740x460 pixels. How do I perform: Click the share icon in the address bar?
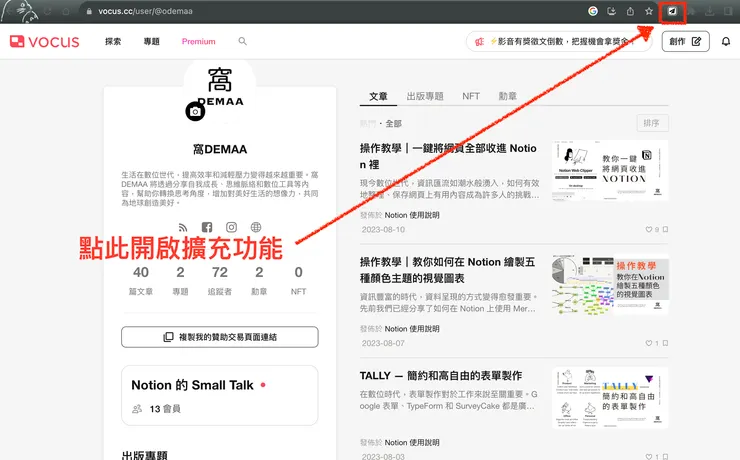point(630,11)
